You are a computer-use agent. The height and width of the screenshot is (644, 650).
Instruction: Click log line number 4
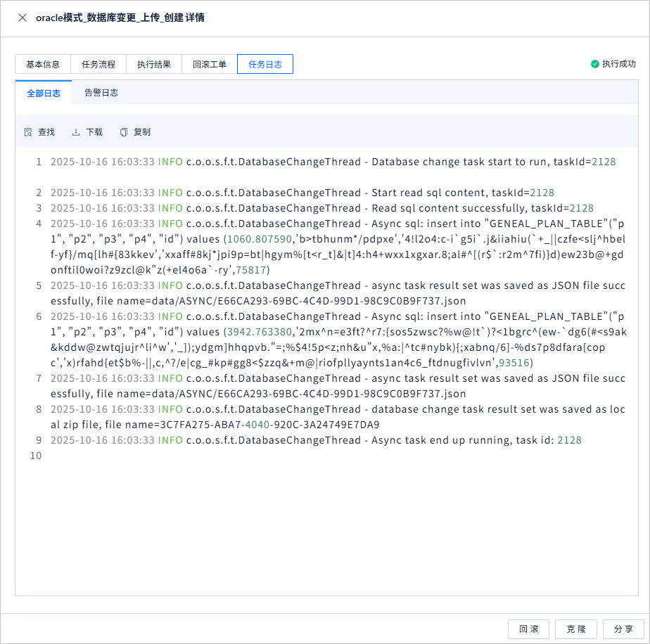coord(39,224)
